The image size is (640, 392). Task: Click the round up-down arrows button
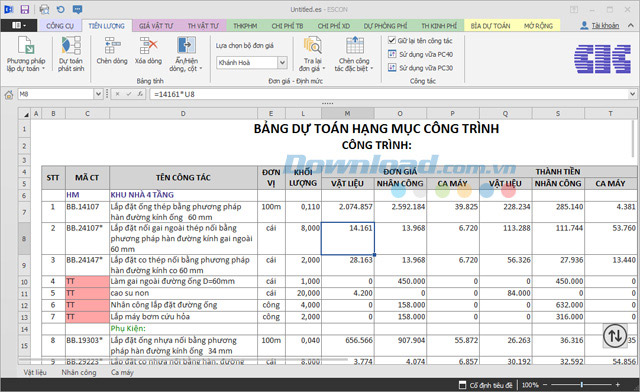tap(615, 336)
